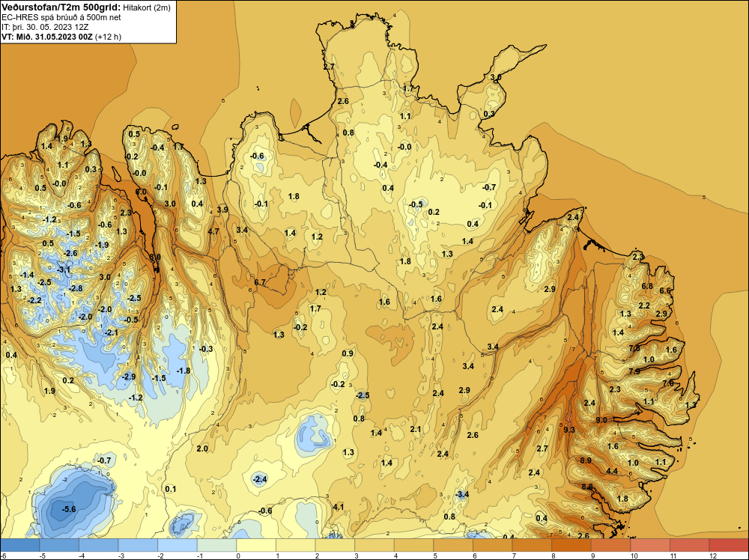Screen dimensions: 749x560
Task: Select the red legend swatch right of 12
Action: (729, 545)
